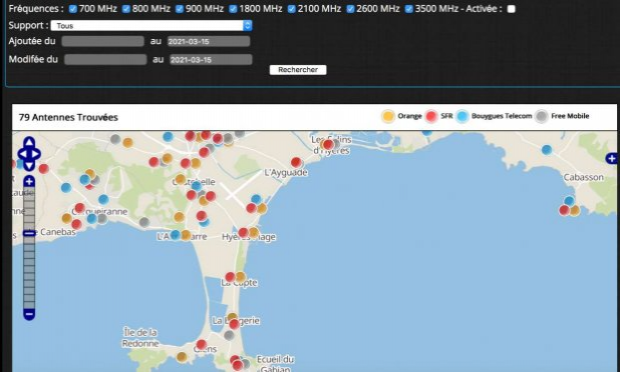Toggle the 900 MHz checkbox
Image resolution: width=620 pixels, height=372 pixels.
click(179, 9)
